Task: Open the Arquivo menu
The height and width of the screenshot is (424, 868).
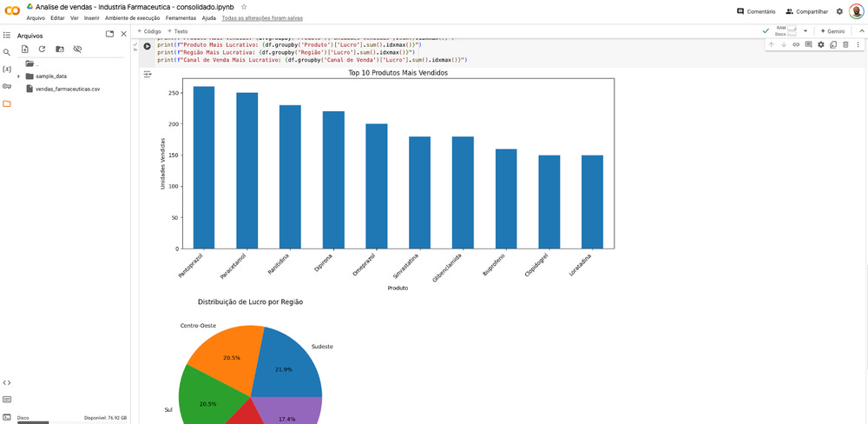Action: click(36, 18)
